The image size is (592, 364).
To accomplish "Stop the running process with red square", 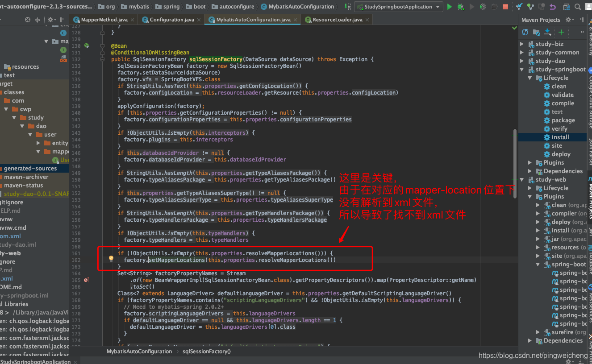I will pyautogui.click(x=505, y=7).
